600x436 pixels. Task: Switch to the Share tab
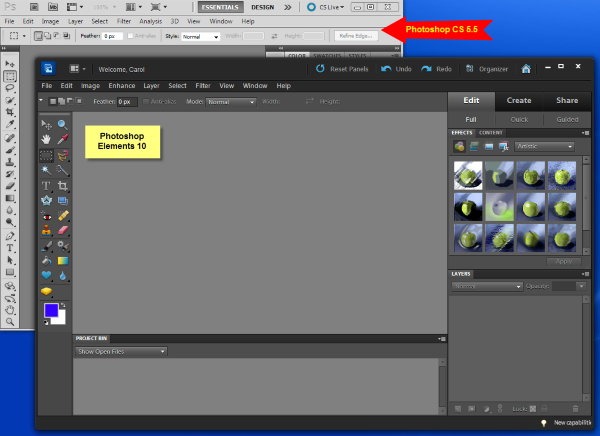pos(567,100)
